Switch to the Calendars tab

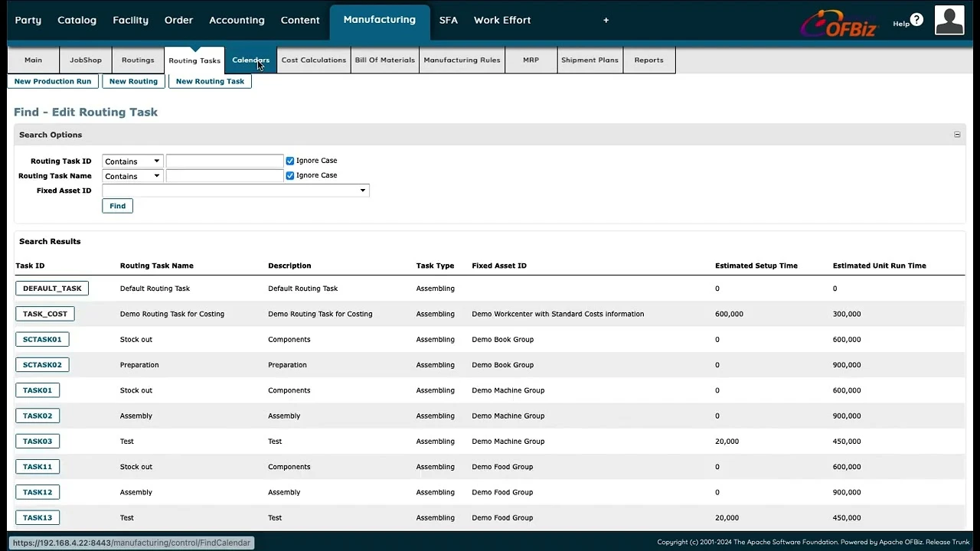click(x=251, y=60)
